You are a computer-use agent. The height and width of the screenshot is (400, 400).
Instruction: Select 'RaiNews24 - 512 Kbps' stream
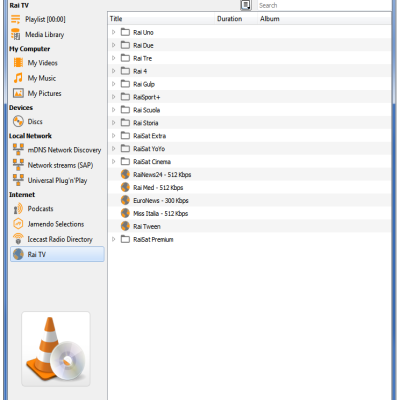click(162, 174)
